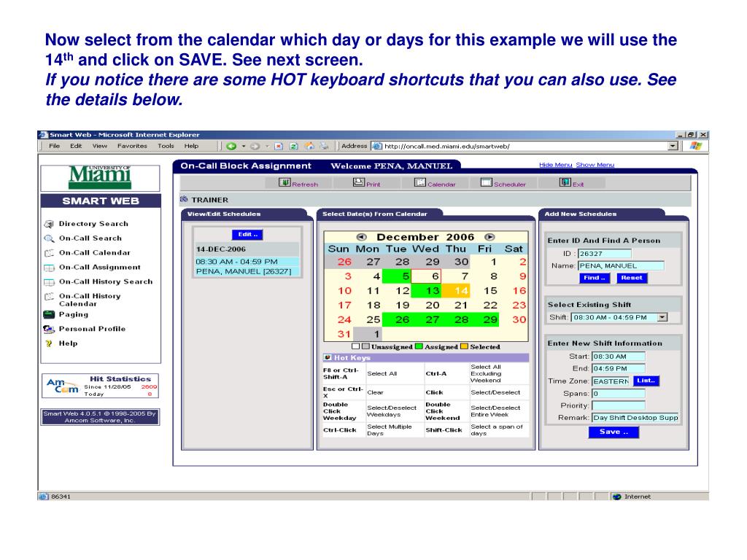747x560 pixels.
Task: Click the Remark input field
Action: tap(635, 418)
